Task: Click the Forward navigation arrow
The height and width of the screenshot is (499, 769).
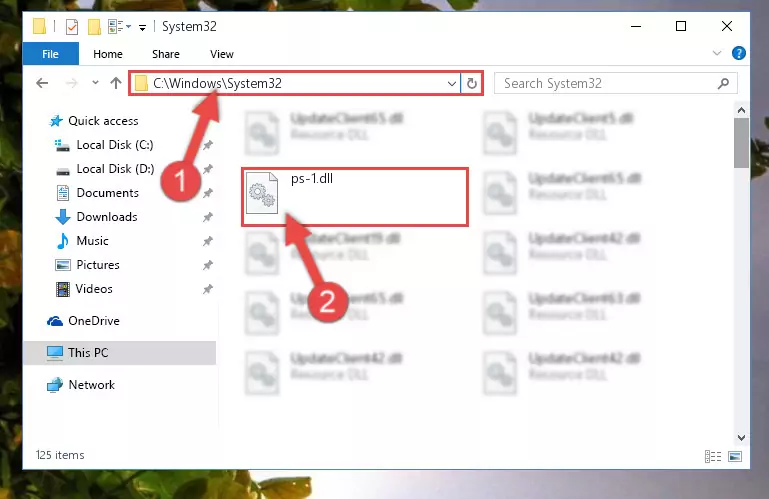Action: pyautogui.click(x=72, y=83)
